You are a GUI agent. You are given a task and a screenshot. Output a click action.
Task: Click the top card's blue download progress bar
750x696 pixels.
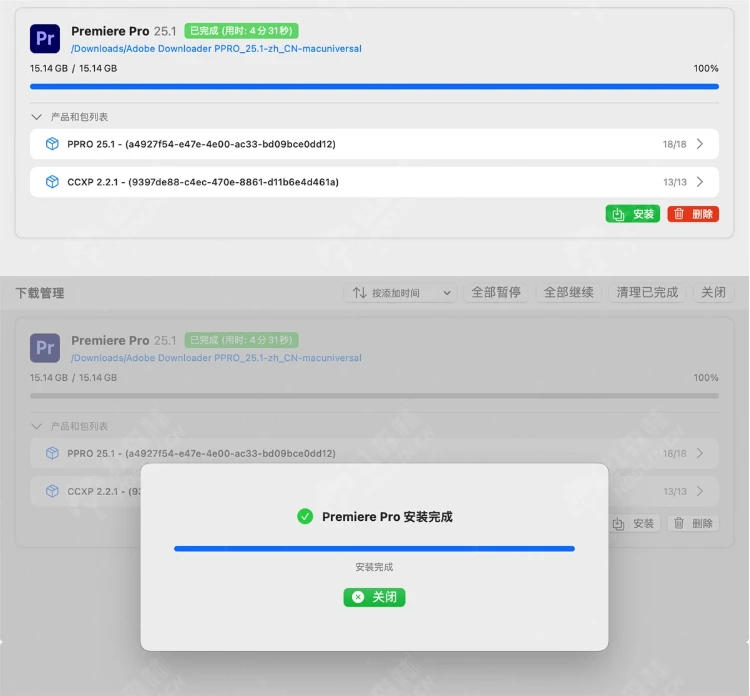tap(374, 87)
